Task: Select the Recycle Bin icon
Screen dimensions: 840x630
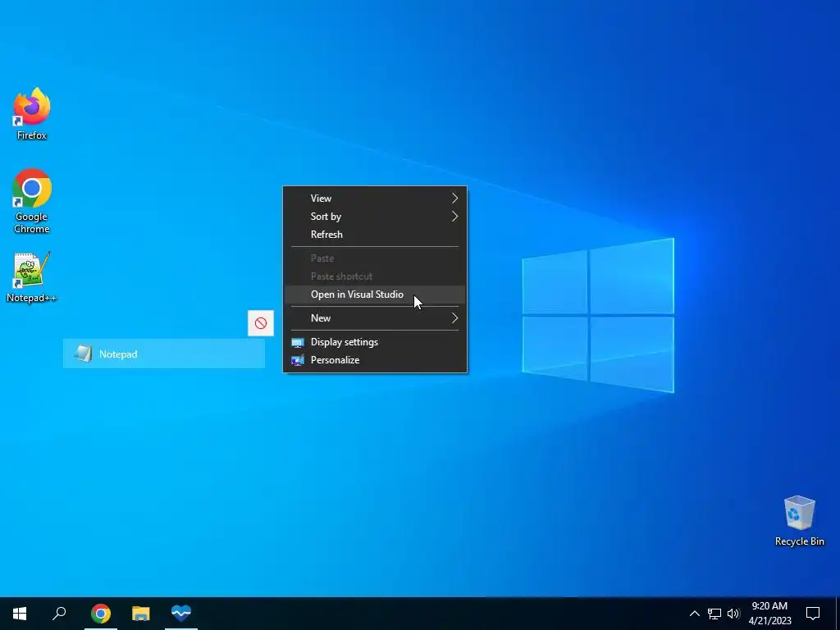Action: tap(799, 521)
